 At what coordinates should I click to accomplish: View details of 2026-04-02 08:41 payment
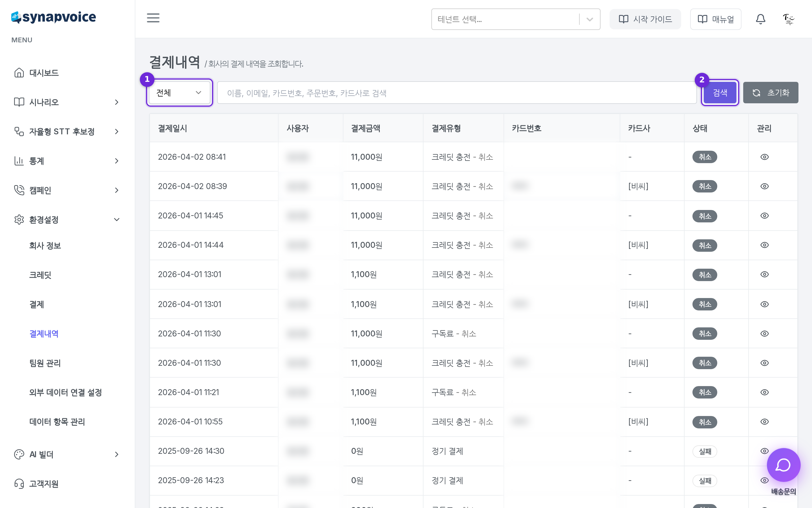[x=764, y=157]
